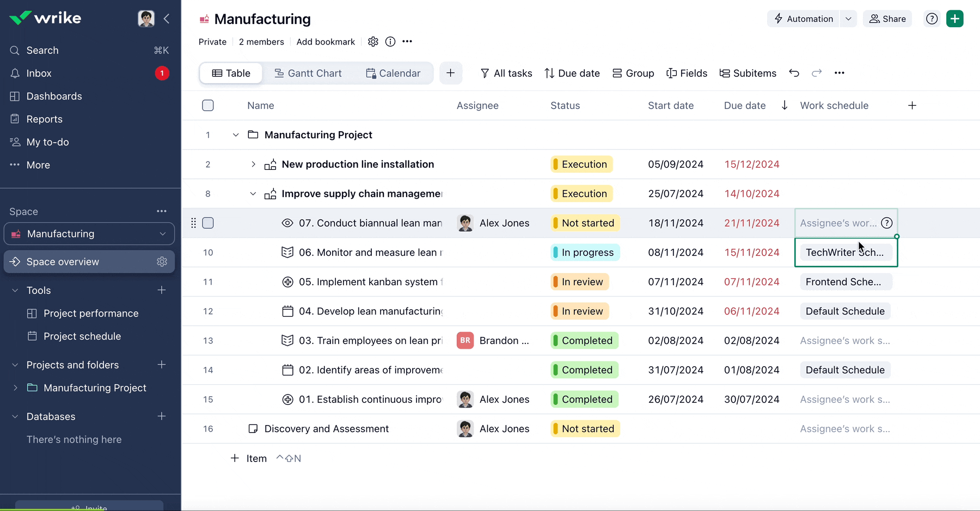Select the checkbox in the table header
The height and width of the screenshot is (511, 980).
pos(207,105)
